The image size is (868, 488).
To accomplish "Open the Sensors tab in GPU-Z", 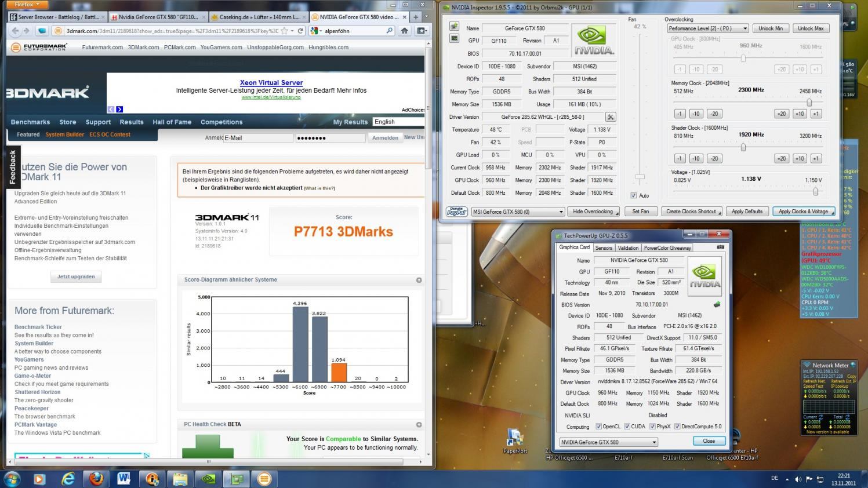I will (x=603, y=247).
